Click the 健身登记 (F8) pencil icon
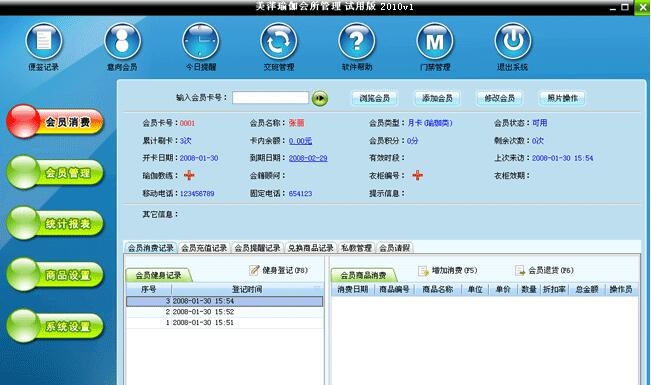 pyautogui.click(x=254, y=270)
